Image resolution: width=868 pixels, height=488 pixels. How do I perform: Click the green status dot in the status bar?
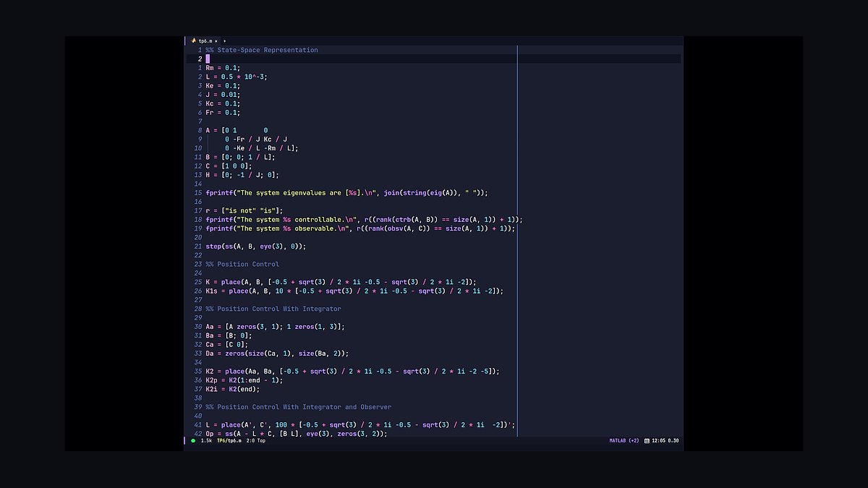[x=193, y=440]
